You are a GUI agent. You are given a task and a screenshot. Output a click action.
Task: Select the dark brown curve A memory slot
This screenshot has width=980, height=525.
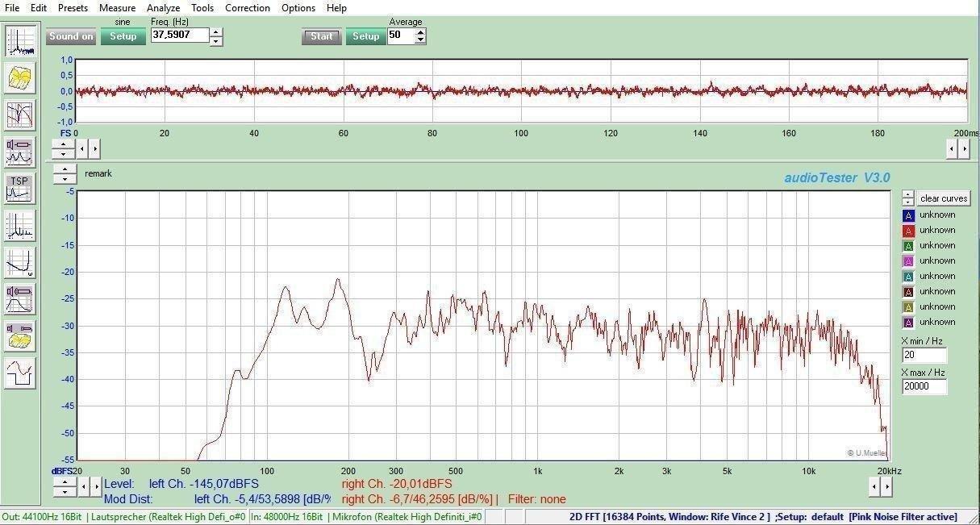click(908, 292)
